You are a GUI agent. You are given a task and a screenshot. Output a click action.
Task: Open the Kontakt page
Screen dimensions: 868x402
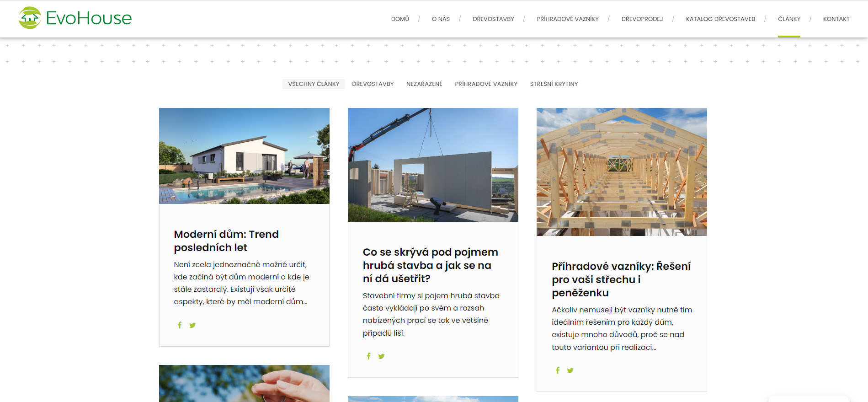coord(836,19)
